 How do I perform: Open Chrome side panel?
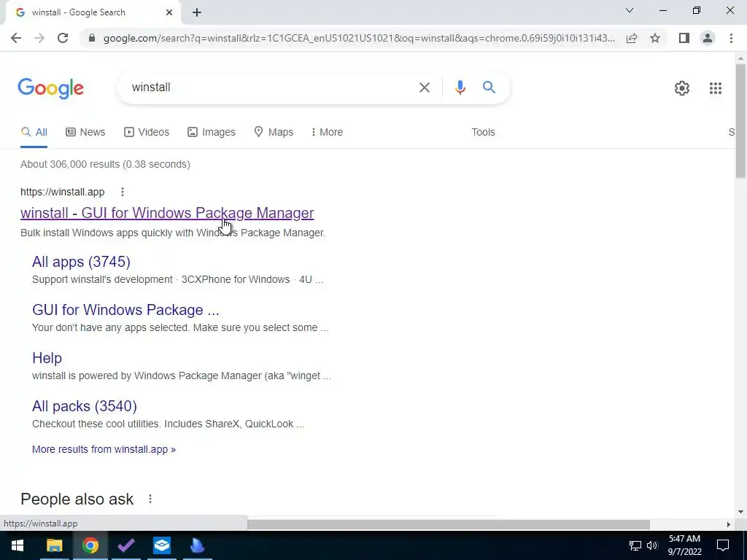684,38
